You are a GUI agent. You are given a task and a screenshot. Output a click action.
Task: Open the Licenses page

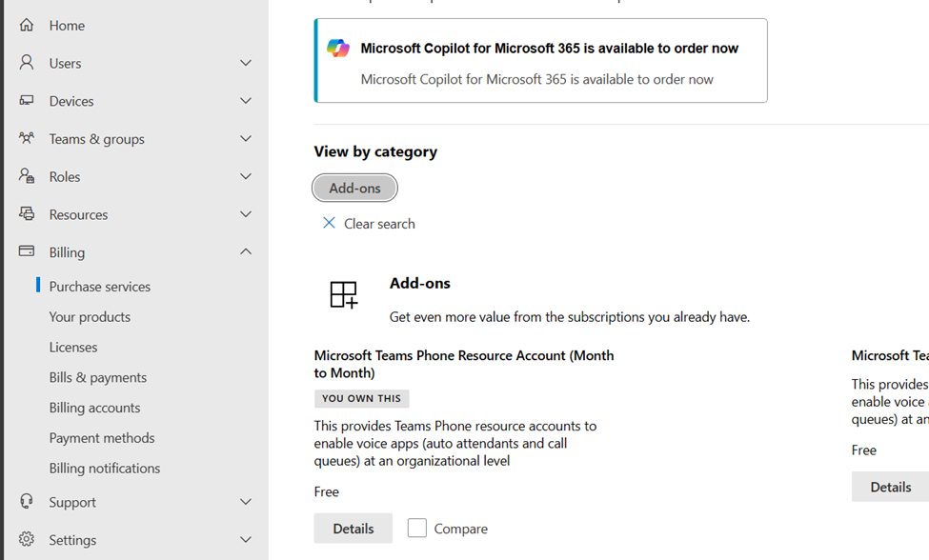[72, 347]
